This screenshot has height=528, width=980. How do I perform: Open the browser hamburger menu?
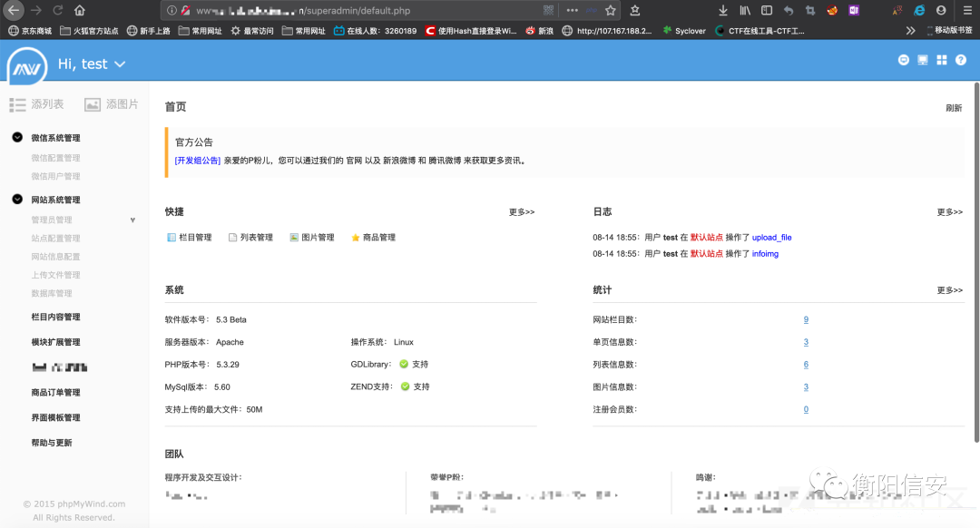(967, 10)
